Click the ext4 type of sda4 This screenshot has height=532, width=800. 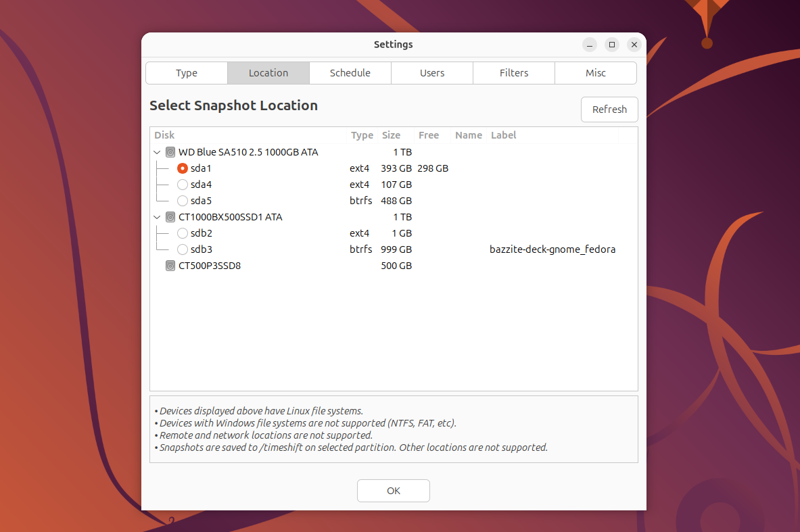tap(359, 185)
